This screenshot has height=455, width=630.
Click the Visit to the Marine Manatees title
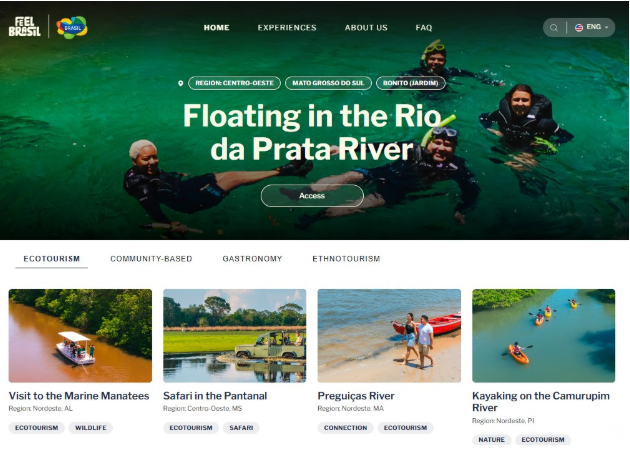click(79, 396)
